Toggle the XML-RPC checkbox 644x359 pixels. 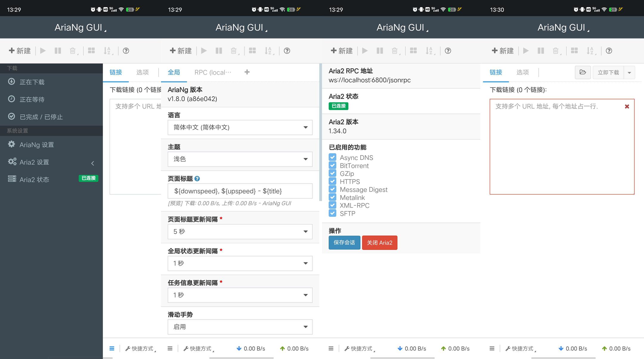point(332,205)
